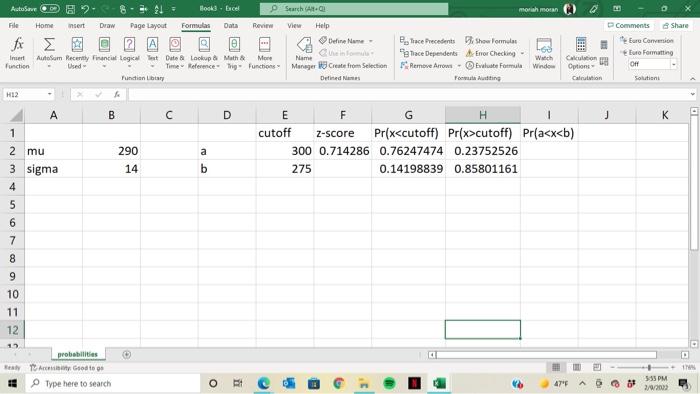Image resolution: width=700 pixels, height=394 pixels.
Task: Switch to the Review tab
Action: [262, 25]
